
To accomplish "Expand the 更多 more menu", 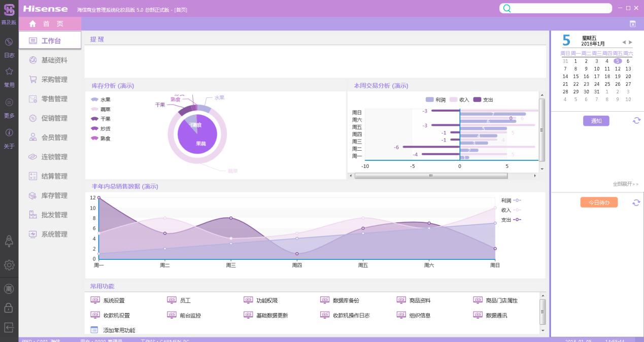I will click(x=9, y=103).
